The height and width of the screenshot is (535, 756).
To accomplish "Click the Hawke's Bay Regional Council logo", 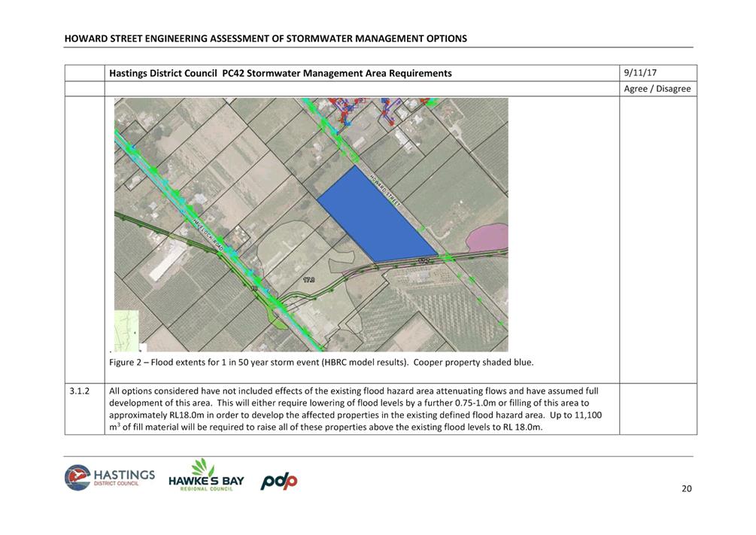I will [x=206, y=476].
